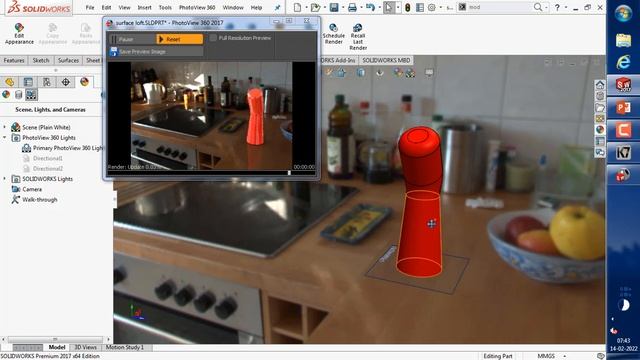
Task: Open the 3D Views tab
Action: [x=85, y=347]
